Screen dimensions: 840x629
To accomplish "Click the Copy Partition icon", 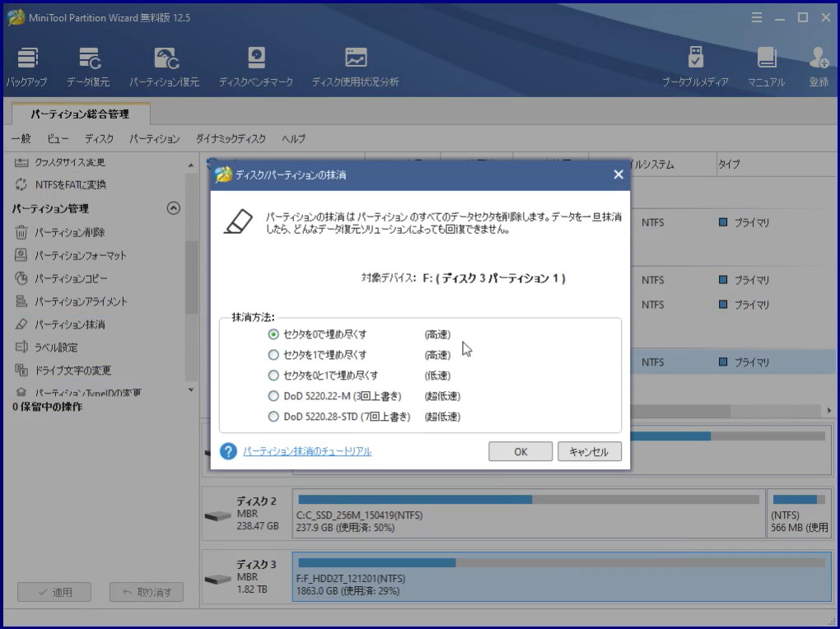I will (x=21, y=278).
